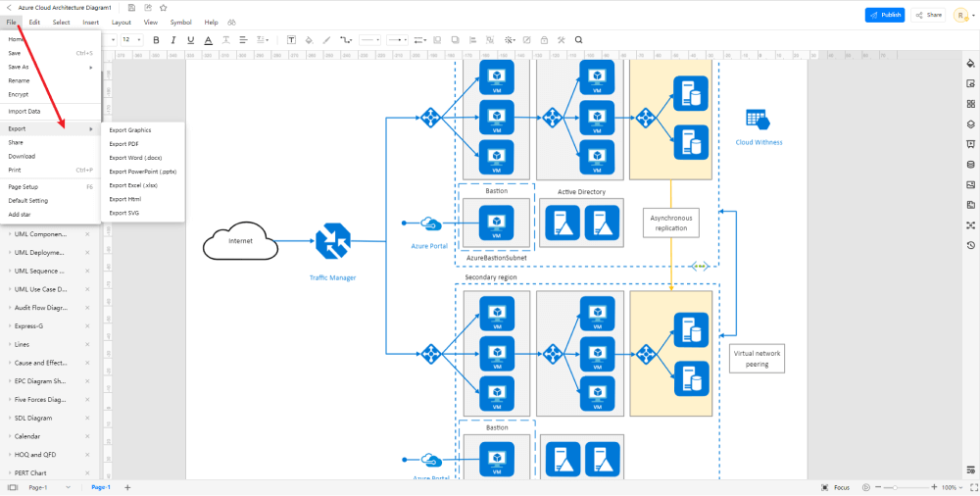Open the user account avatar

[x=960, y=15]
